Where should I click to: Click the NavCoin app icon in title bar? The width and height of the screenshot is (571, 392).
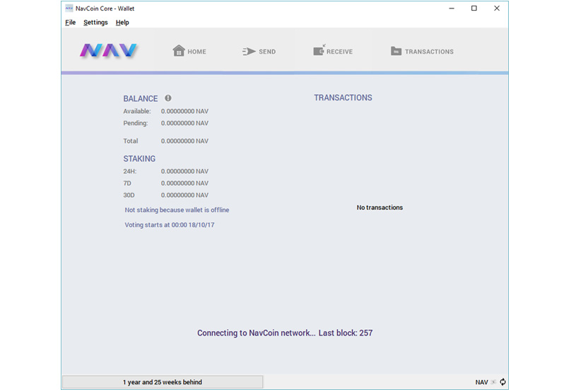tap(69, 8)
